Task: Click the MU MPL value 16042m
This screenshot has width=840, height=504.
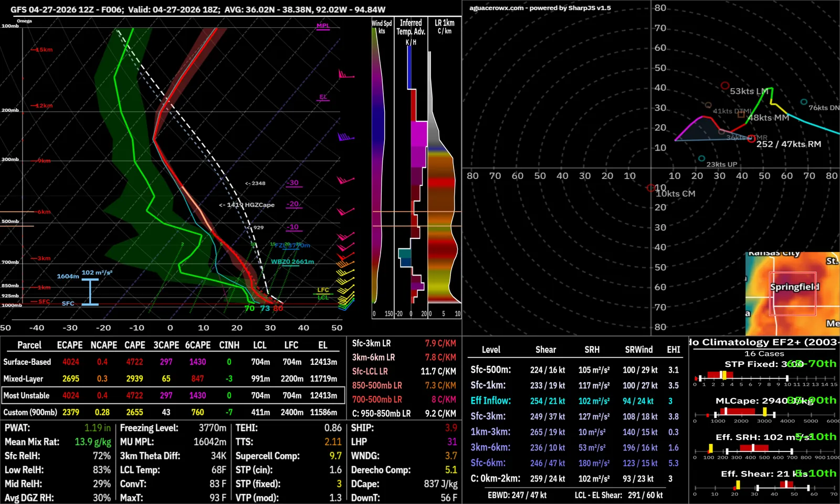Action: coord(210,442)
